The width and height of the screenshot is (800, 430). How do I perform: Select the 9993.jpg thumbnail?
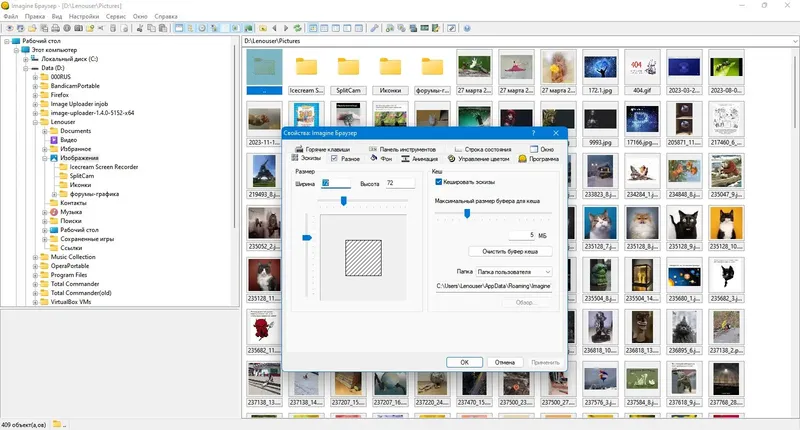tap(601, 124)
